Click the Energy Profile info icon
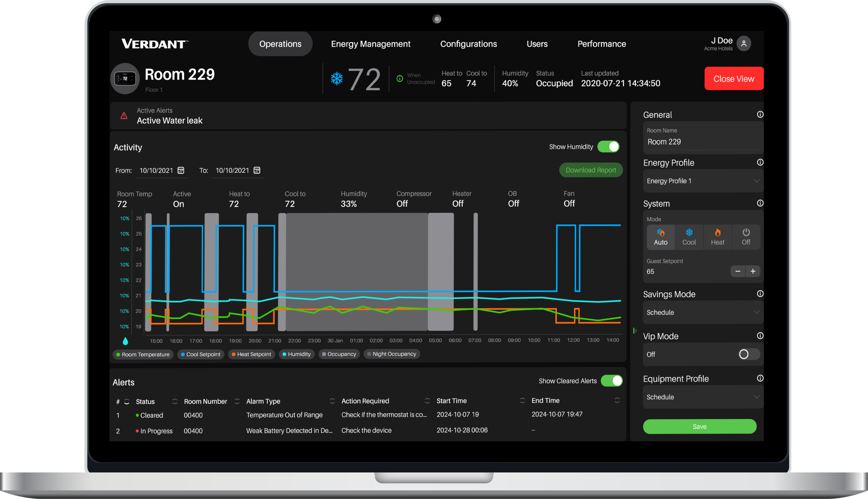The height and width of the screenshot is (499, 868). [760, 162]
